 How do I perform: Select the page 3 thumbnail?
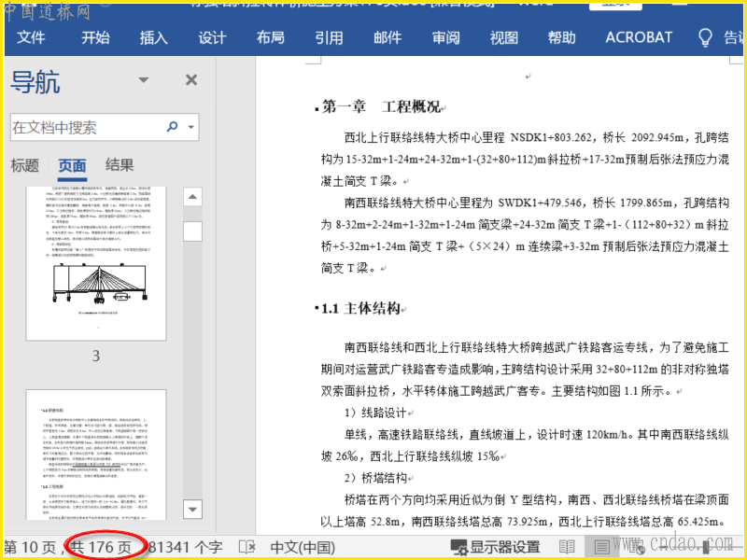(x=96, y=263)
